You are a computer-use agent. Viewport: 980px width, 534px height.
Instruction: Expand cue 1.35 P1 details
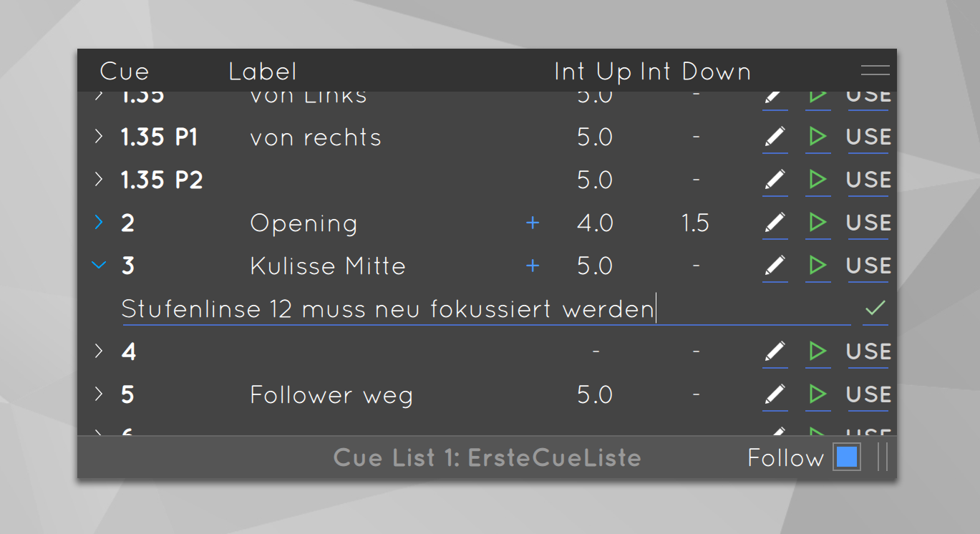pos(99,137)
